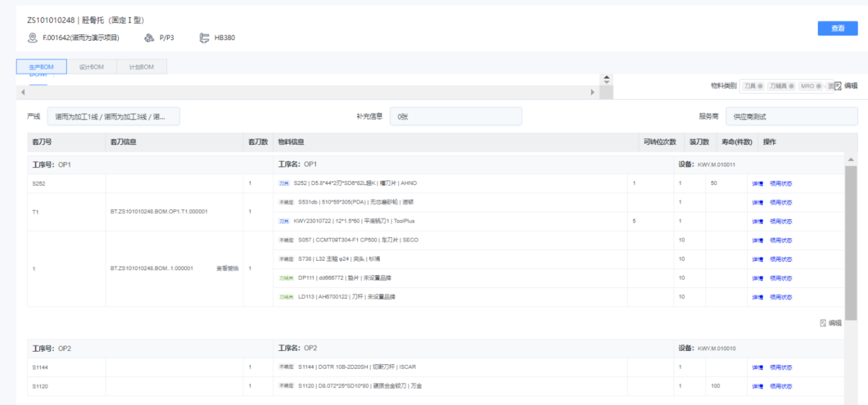
Task: Switch to the 计划BOM tab
Action: click(x=141, y=67)
